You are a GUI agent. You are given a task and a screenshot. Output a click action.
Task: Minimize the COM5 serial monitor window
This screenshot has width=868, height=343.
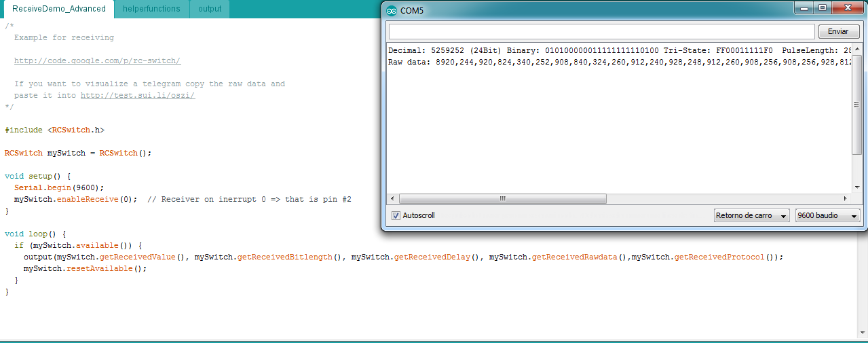tap(805, 8)
